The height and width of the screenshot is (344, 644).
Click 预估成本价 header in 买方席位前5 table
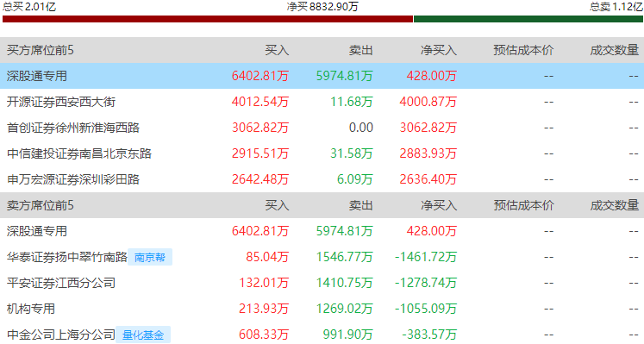coord(523,50)
